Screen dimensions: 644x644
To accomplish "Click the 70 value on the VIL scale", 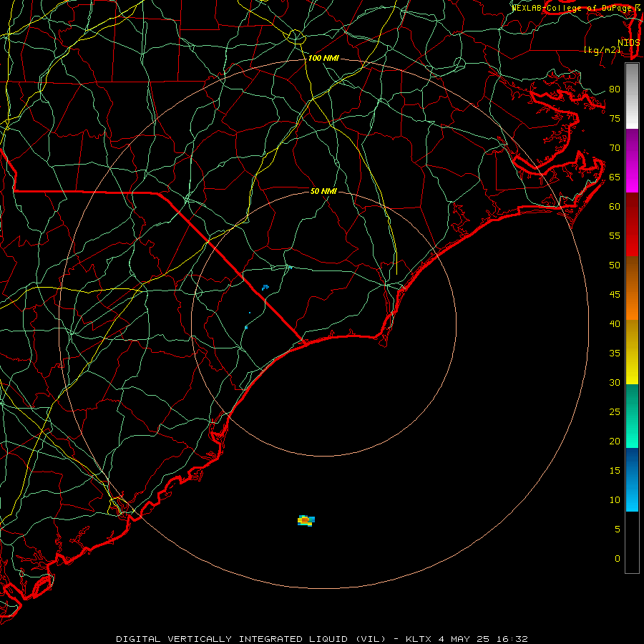I will pos(615,148).
